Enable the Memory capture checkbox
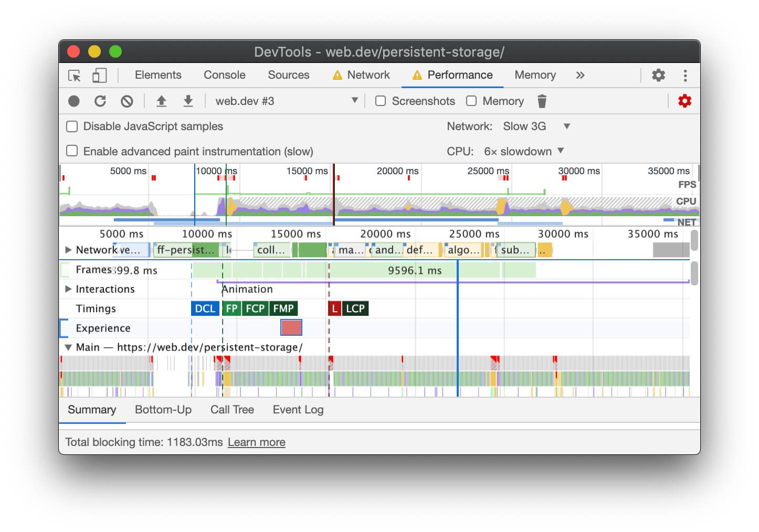 (x=471, y=101)
